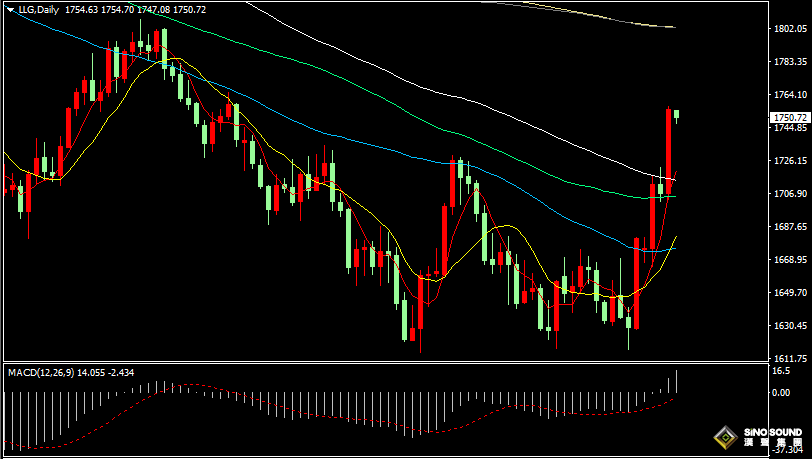This screenshot has height=459, width=812.
Task: Click the Sino Sound diamond logo
Action: [x=724, y=437]
